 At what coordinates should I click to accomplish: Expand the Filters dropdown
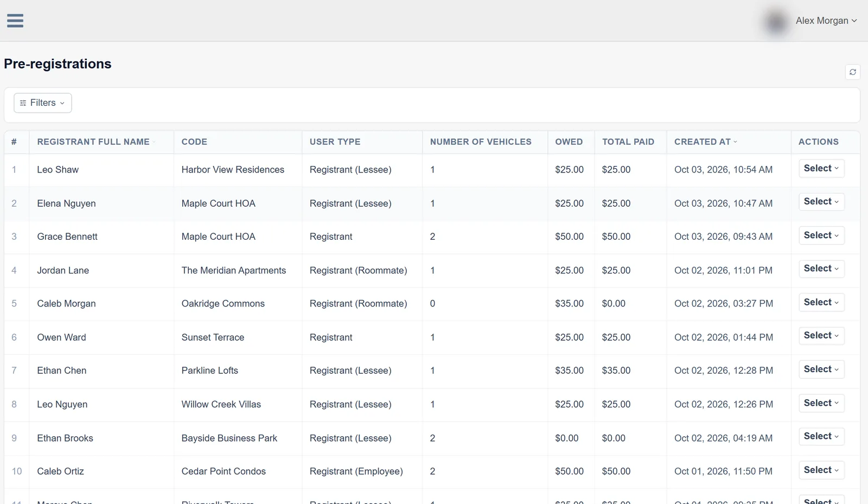[43, 103]
